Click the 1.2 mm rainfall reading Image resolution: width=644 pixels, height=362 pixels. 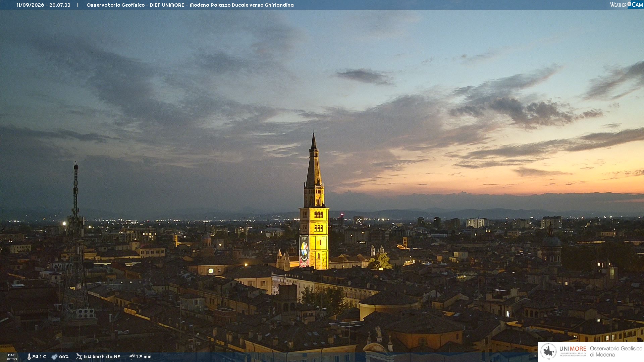pos(144,357)
